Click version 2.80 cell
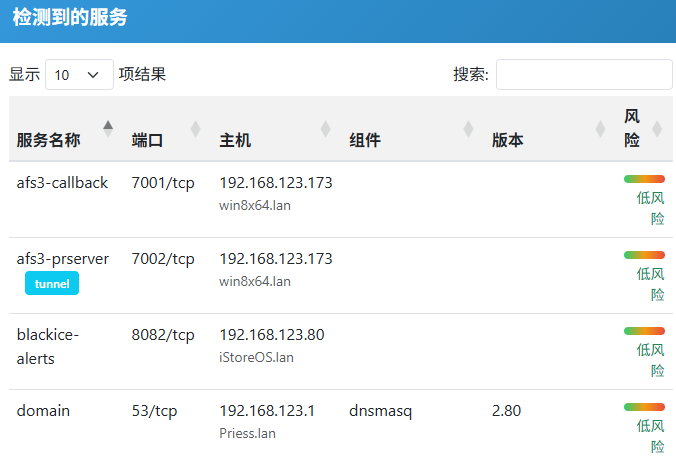 coord(507,410)
